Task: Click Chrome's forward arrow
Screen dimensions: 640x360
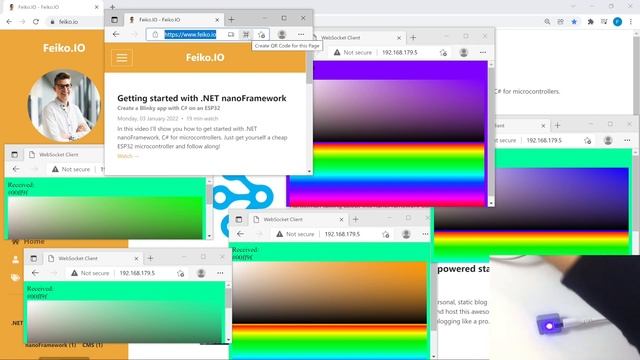Action: (x=22, y=22)
